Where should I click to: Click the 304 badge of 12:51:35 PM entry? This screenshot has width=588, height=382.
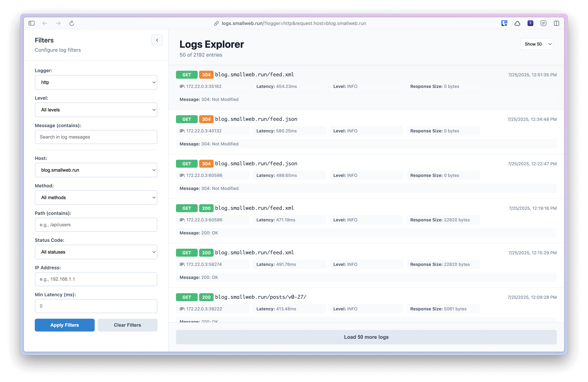point(206,75)
